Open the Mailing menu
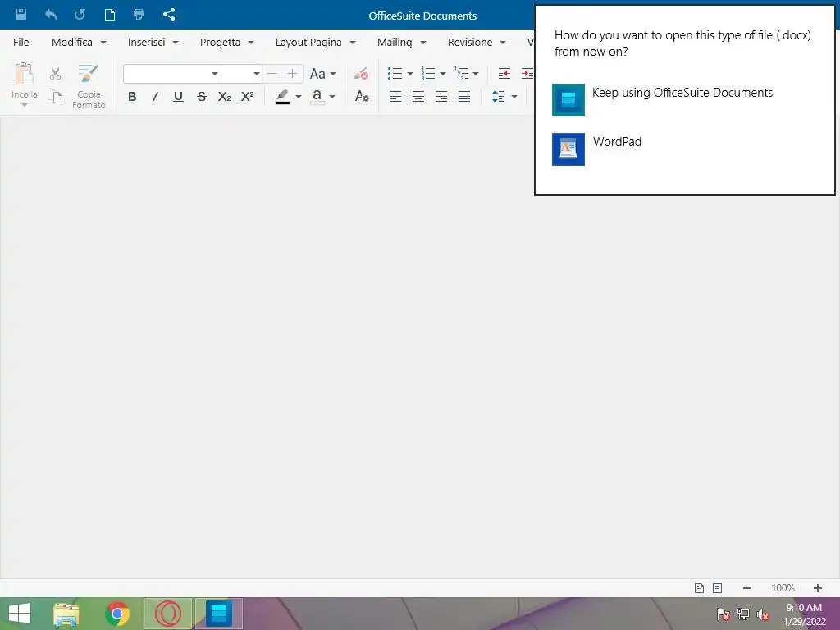Viewport: 840px width, 630px height. pyautogui.click(x=401, y=43)
